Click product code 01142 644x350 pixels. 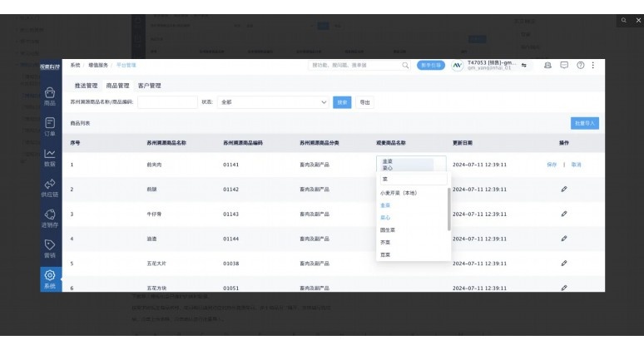click(x=230, y=190)
